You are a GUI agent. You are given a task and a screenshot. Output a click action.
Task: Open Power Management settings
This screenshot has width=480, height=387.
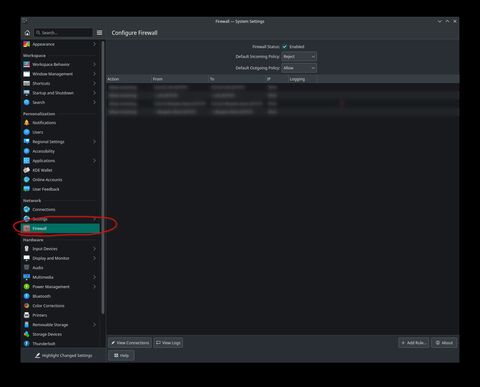(x=60, y=287)
